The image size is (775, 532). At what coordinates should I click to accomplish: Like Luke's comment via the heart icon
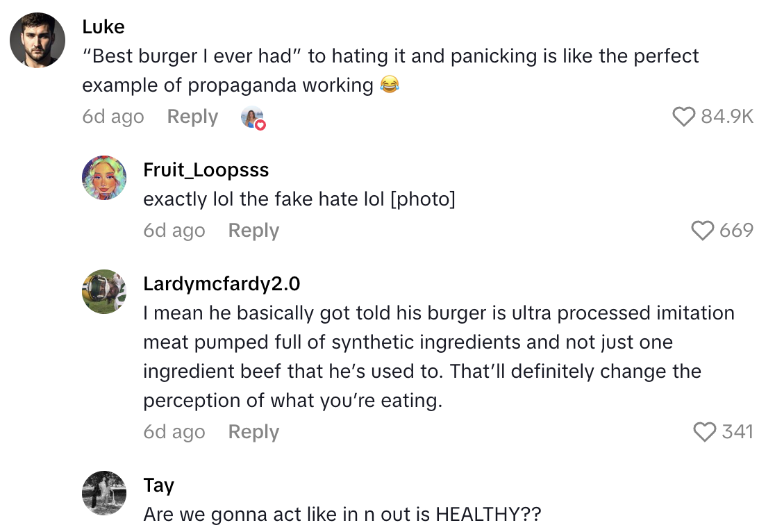point(683,117)
